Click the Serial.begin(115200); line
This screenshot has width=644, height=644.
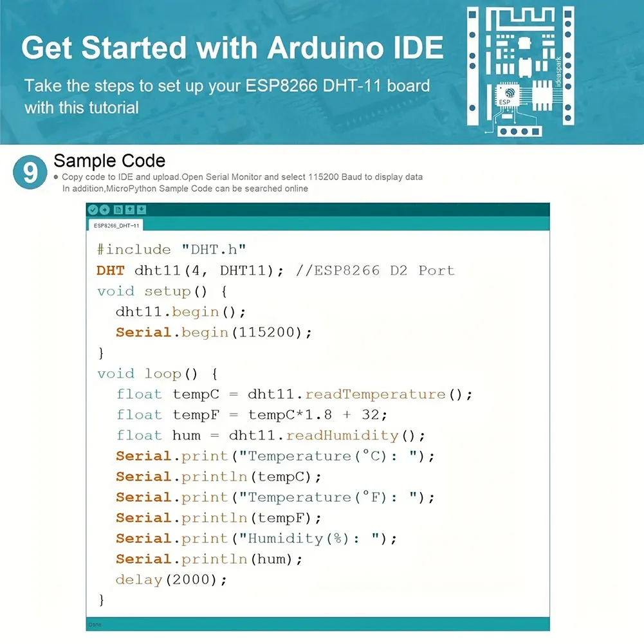tap(214, 332)
